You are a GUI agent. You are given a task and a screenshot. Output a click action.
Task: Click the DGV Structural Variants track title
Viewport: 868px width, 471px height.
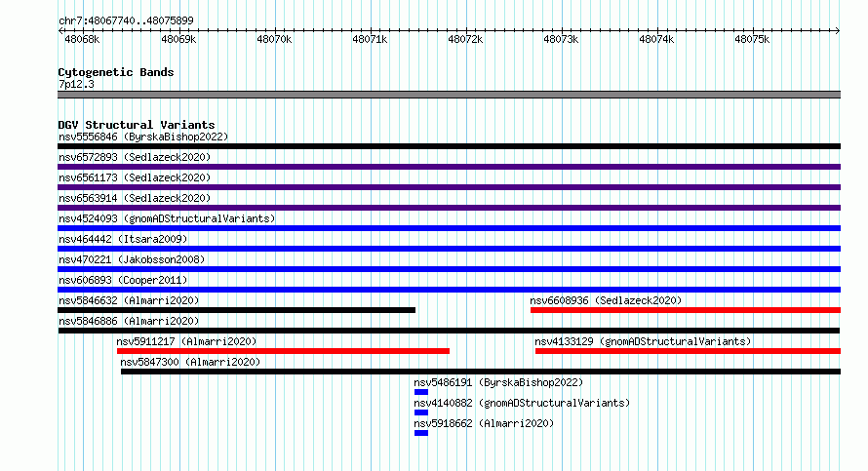coord(137,125)
